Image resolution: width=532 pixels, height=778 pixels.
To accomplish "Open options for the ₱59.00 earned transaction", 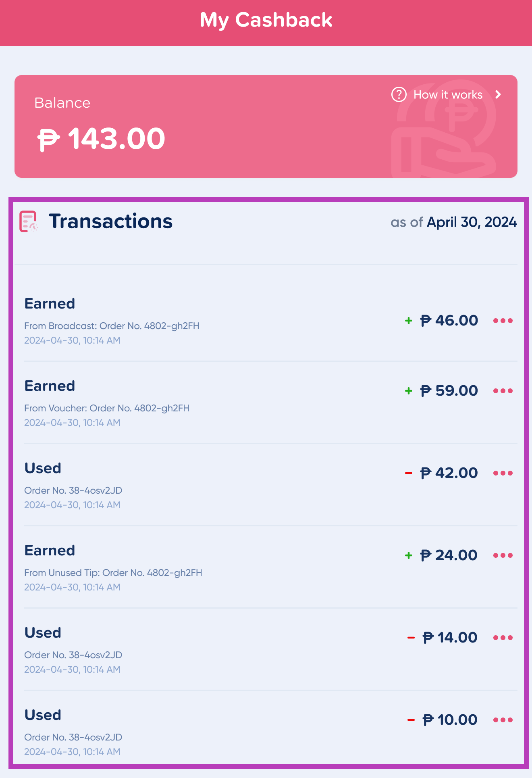I will pyautogui.click(x=503, y=391).
